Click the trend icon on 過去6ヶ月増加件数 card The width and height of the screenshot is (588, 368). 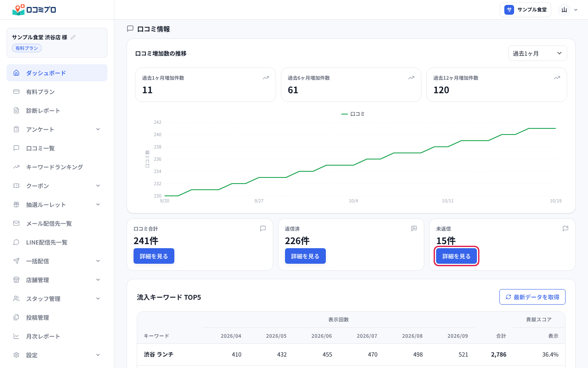[411, 78]
